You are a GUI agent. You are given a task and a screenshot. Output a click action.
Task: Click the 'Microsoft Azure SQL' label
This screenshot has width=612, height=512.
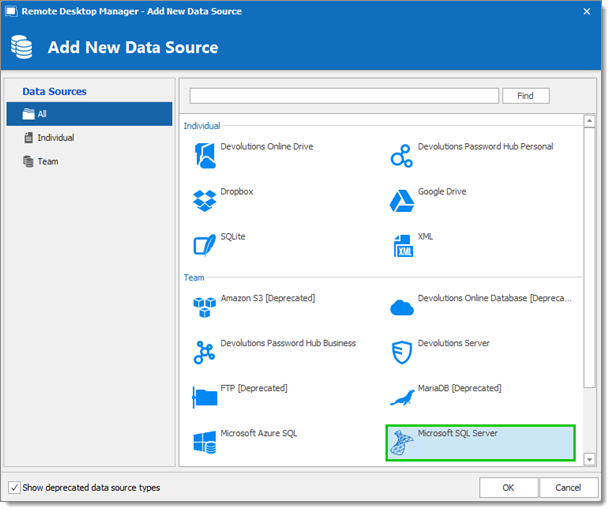click(x=259, y=434)
